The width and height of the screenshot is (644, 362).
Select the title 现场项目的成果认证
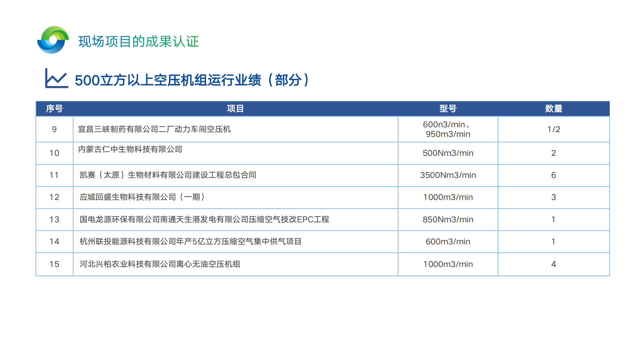tap(139, 42)
